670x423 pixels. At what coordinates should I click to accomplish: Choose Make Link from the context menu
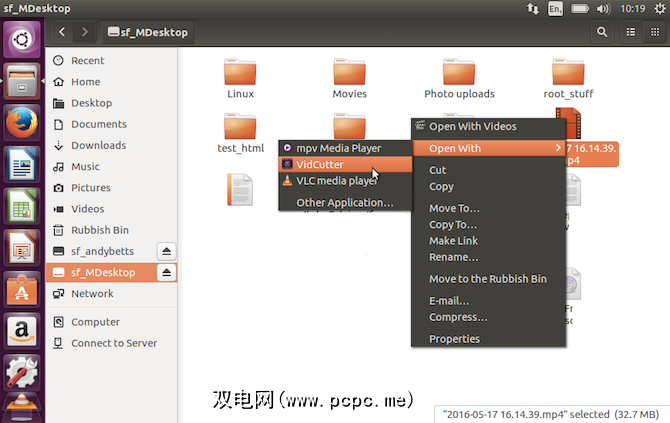489,241
